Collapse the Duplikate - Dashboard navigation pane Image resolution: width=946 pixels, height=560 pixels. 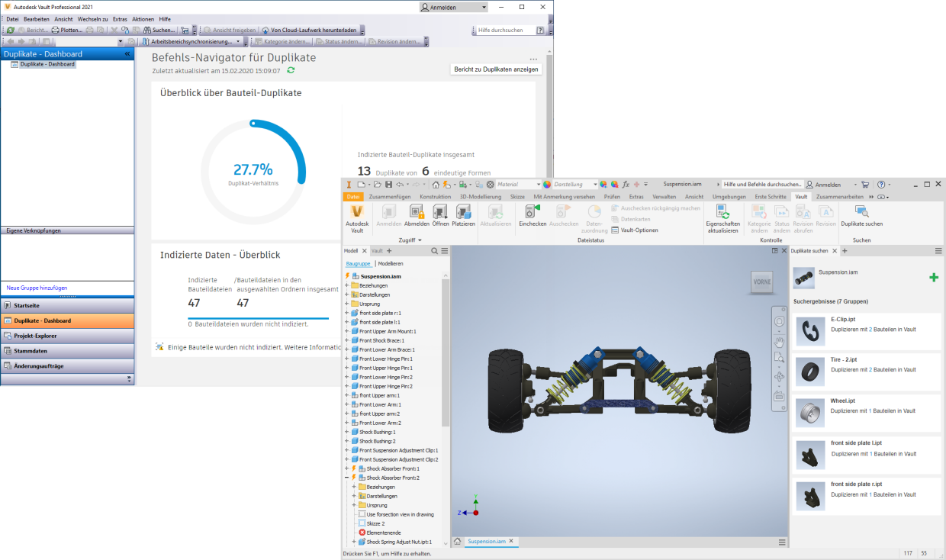coord(127,54)
